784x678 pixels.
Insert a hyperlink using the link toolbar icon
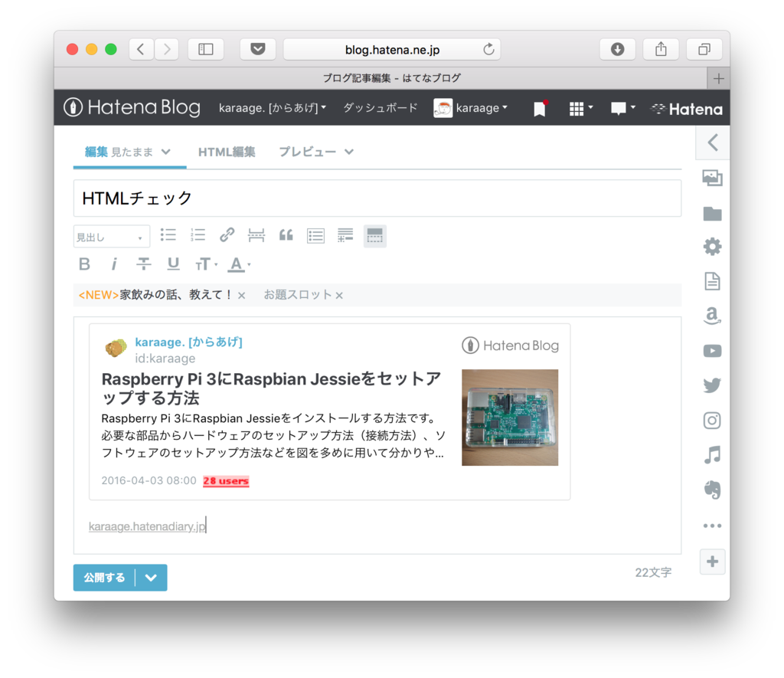click(227, 235)
